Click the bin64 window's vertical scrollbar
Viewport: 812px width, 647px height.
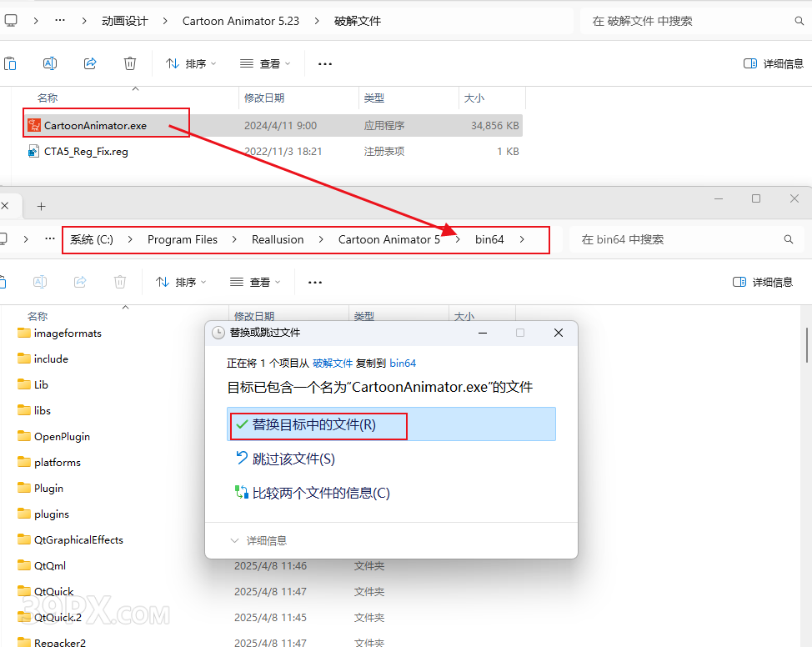pos(806,346)
